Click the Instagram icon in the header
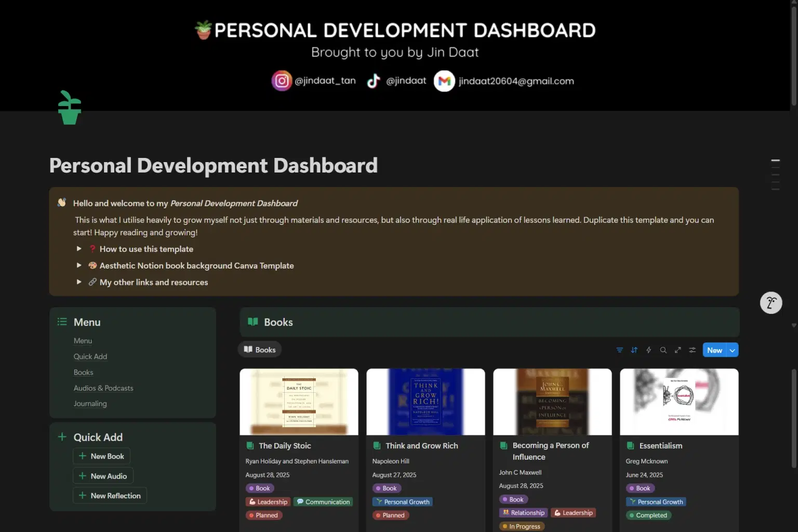This screenshot has height=532, width=798. (282, 81)
